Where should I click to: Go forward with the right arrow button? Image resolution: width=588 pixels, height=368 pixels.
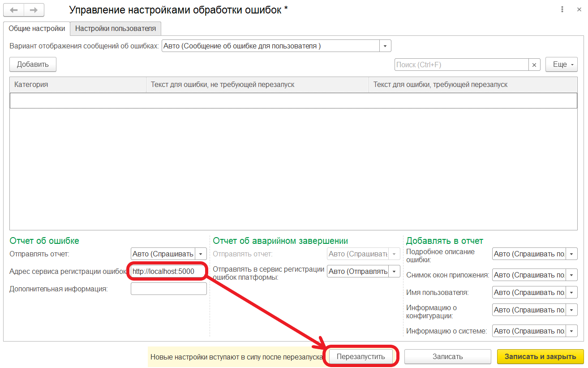(x=34, y=10)
